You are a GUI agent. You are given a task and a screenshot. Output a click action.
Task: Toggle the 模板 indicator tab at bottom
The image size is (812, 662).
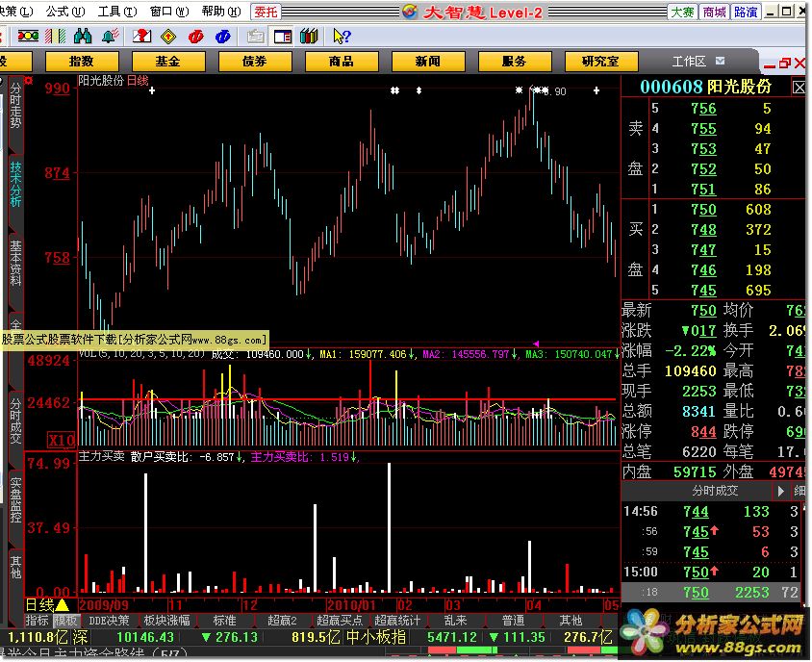pos(66,621)
